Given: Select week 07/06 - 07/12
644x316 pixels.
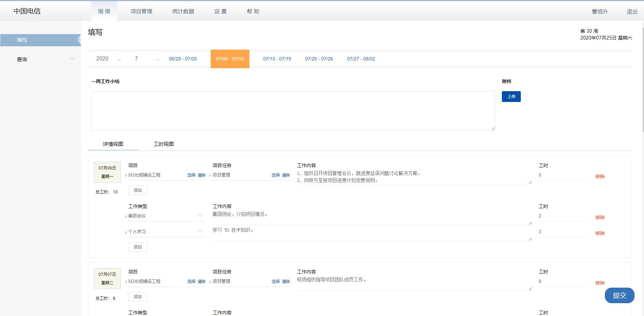Looking at the screenshot, I should pos(230,59).
